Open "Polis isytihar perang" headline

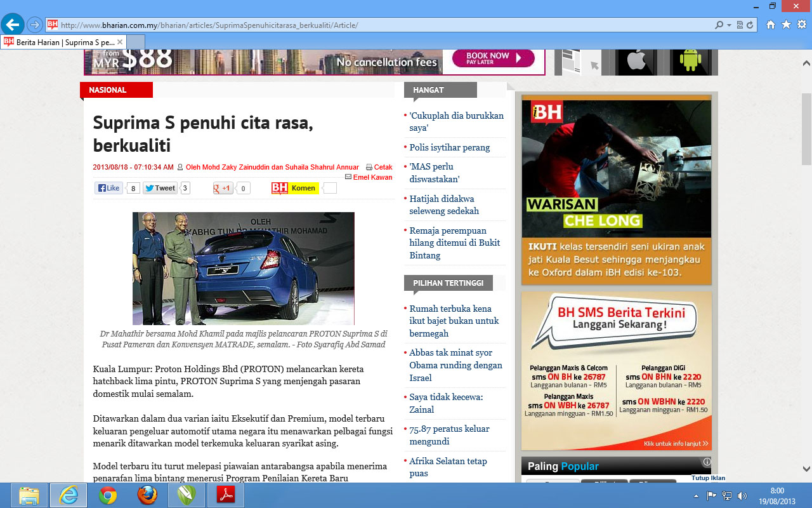click(450, 147)
